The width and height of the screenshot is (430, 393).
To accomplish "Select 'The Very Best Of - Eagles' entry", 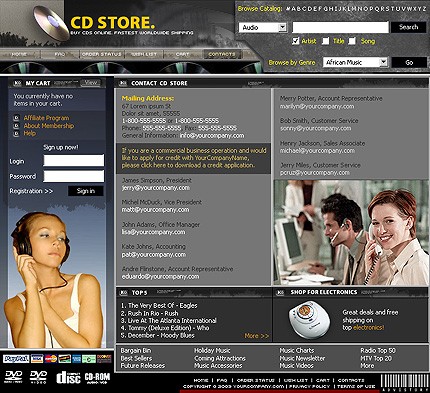I will pos(159,305).
